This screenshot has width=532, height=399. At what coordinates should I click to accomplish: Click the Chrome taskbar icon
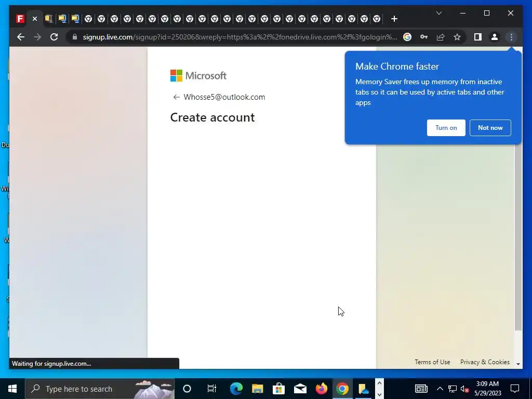point(342,389)
